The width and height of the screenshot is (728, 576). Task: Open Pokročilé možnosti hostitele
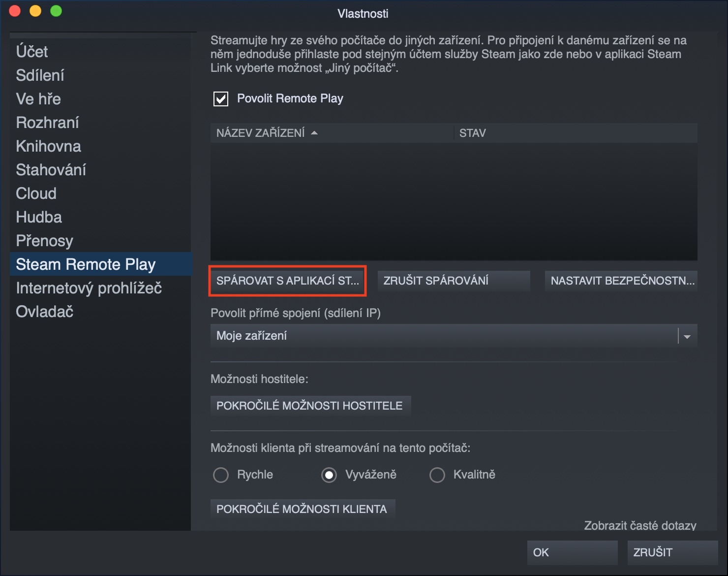click(x=310, y=406)
